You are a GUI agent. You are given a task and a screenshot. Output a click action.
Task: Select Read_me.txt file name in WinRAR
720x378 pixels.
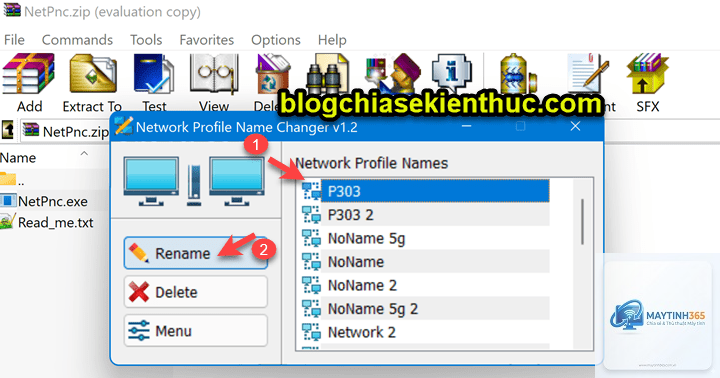(56, 222)
